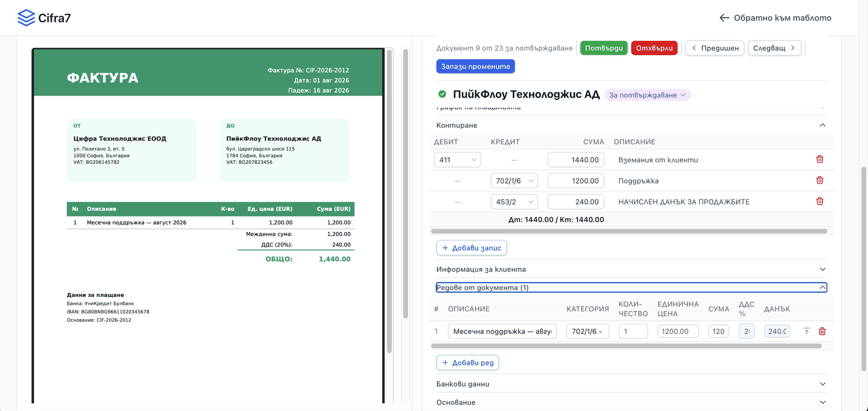Click the НАЧИСЛЕН ДАНЪК ЗА ПРОДАЖБИТЕ description
The width and height of the screenshot is (868, 411).
(x=684, y=202)
